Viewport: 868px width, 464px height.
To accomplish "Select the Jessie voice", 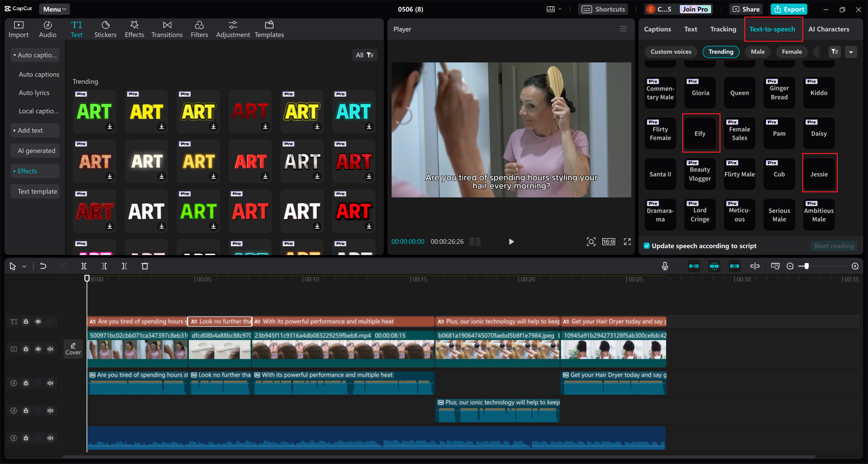I will coord(818,174).
